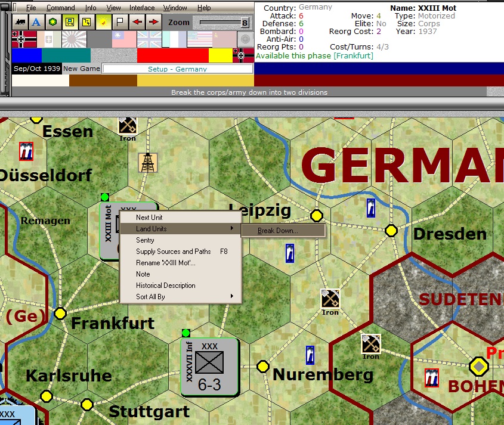Select the British Union Jack flag
504x425 pixels.
tap(149, 39)
